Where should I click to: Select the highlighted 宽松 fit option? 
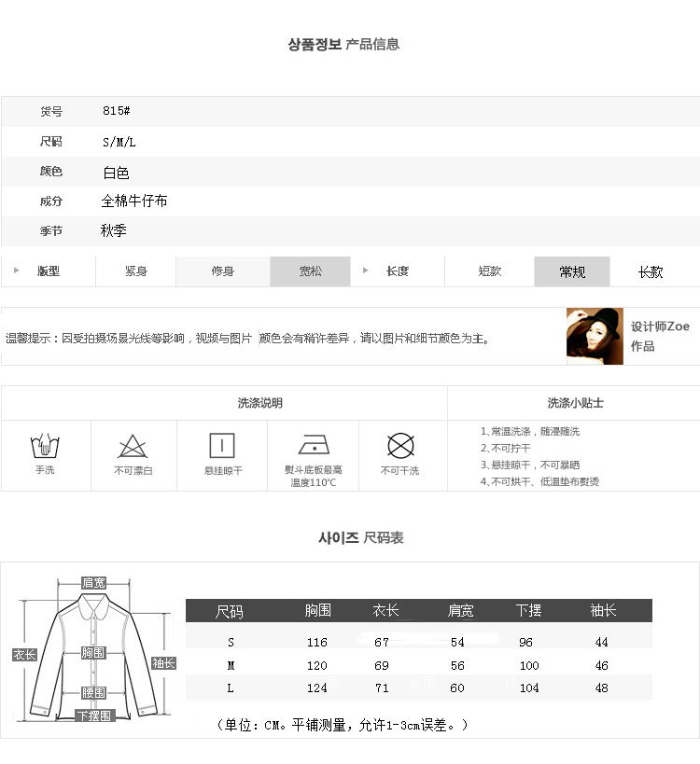tap(310, 271)
